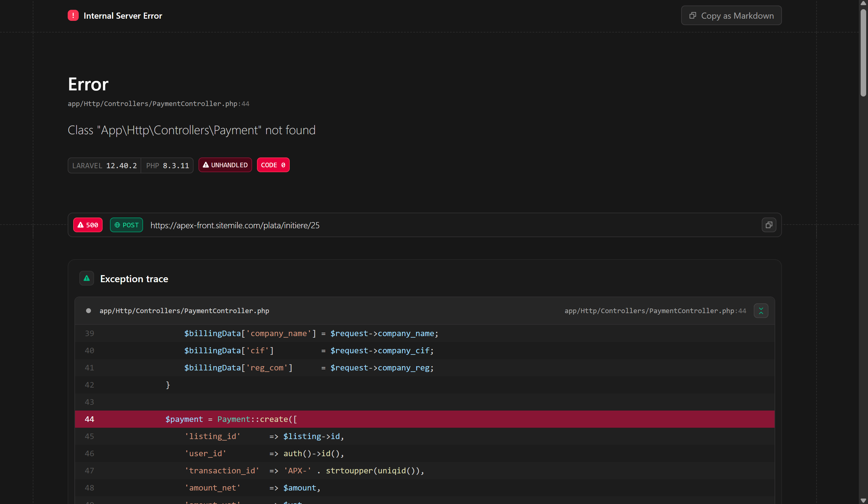The height and width of the screenshot is (504, 868).
Task: Click the request URL apex-front.sitemile.com/plata/initiere/25
Action: pos(235,225)
